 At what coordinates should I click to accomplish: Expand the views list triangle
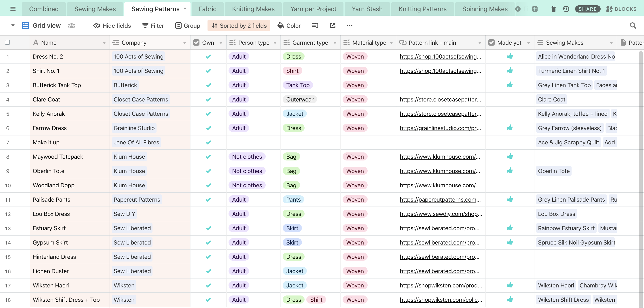pyautogui.click(x=13, y=25)
